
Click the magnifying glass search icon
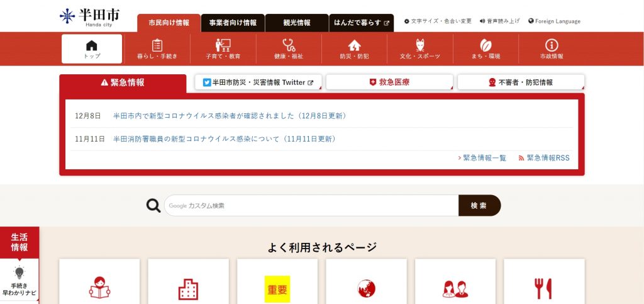153,205
